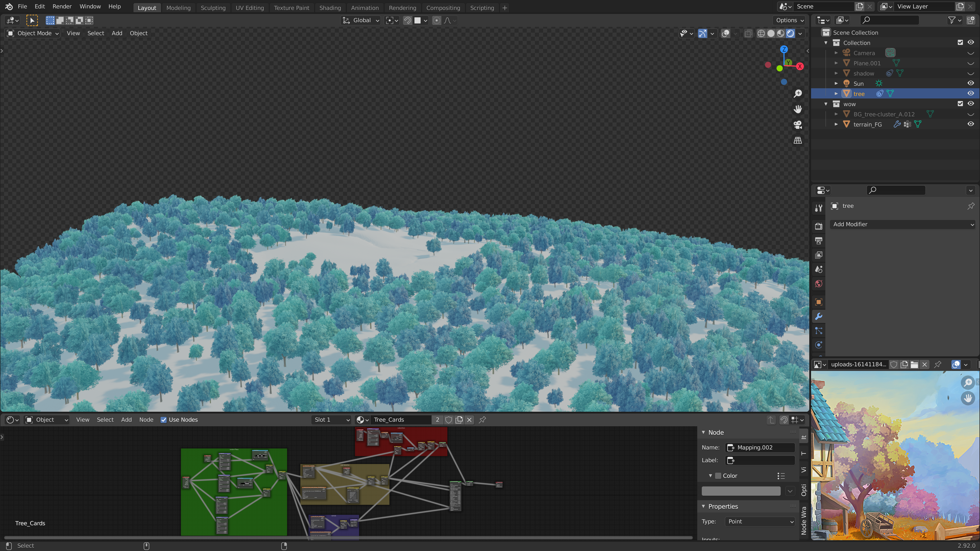
Task: Click the pin icon in node editor header
Action: pyautogui.click(x=482, y=420)
